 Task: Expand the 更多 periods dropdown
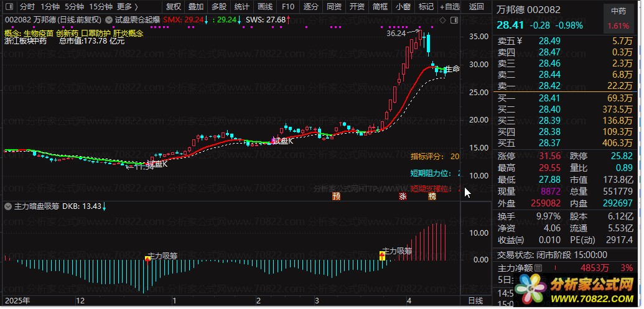[x=128, y=7]
